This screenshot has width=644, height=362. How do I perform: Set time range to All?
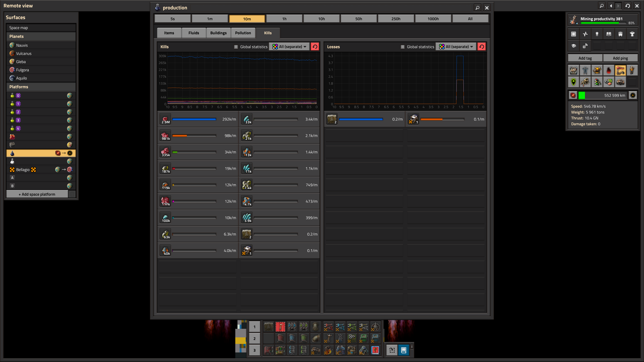click(x=470, y=19)
